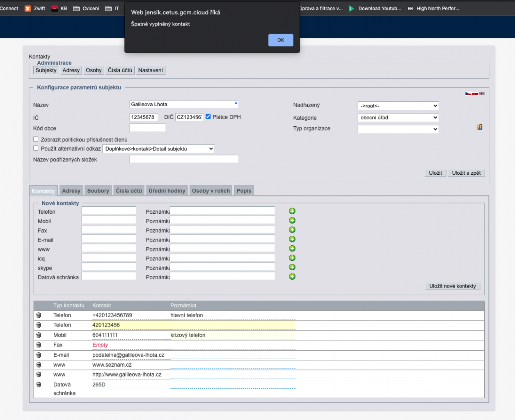Delete the +420123456789 phone contact
The height and width of the screenshot is (420, 515).
tap(39, 315)
